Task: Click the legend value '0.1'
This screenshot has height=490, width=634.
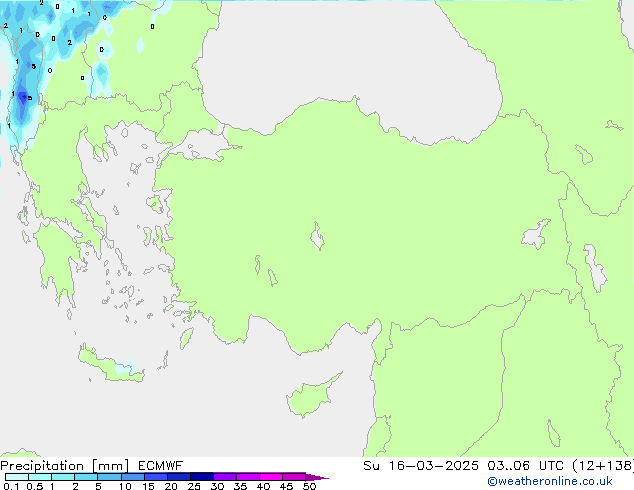Action: click(x=11, y=486)
